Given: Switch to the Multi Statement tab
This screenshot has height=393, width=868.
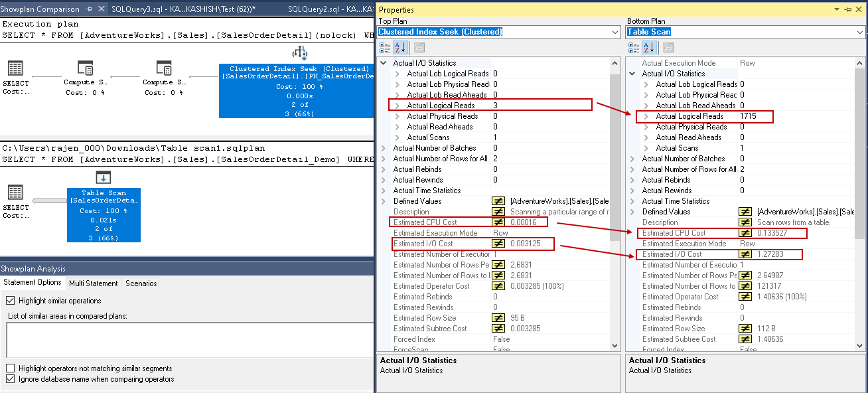Looking at the screenshot, I should coord(94,282).
